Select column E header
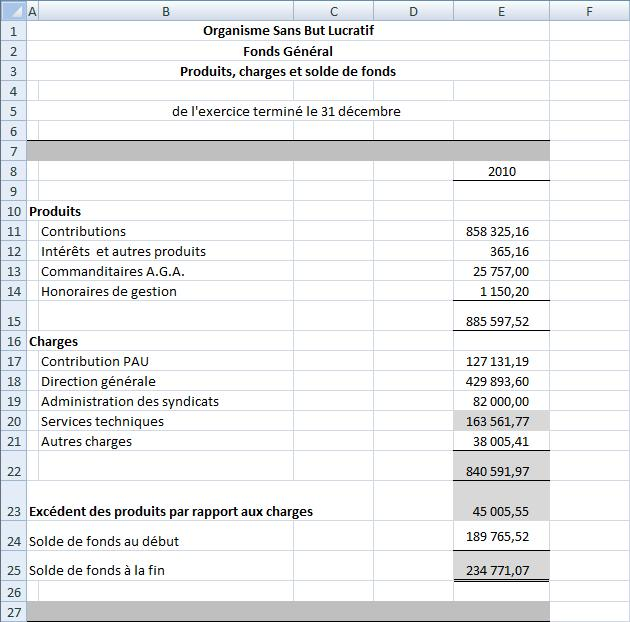 (x=501, y=11)
